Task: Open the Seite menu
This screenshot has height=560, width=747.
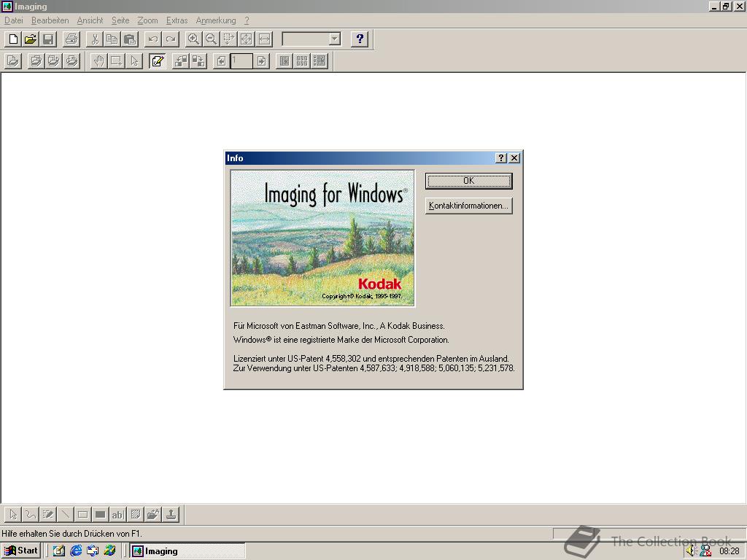Action: pyautogui.click(x=120, y=20)
